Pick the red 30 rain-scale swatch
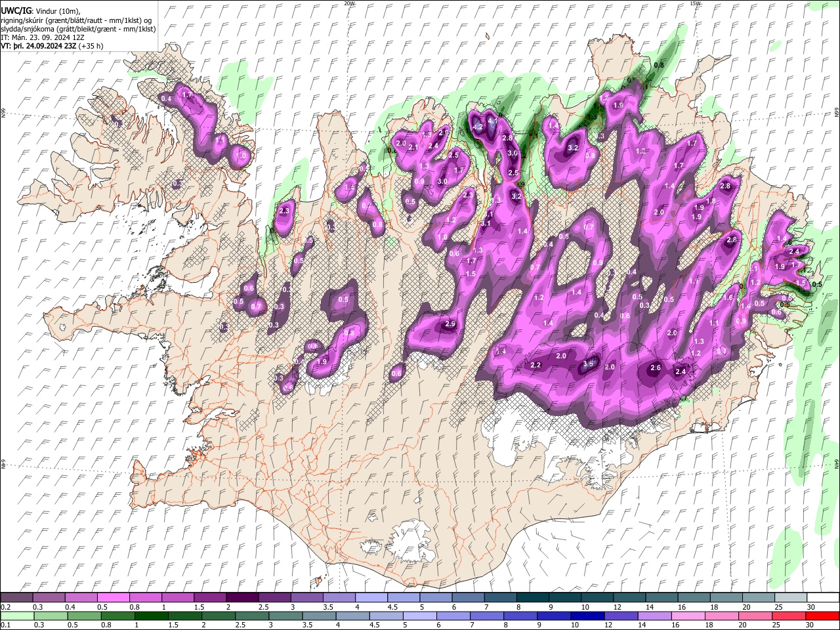 (822, 616)
